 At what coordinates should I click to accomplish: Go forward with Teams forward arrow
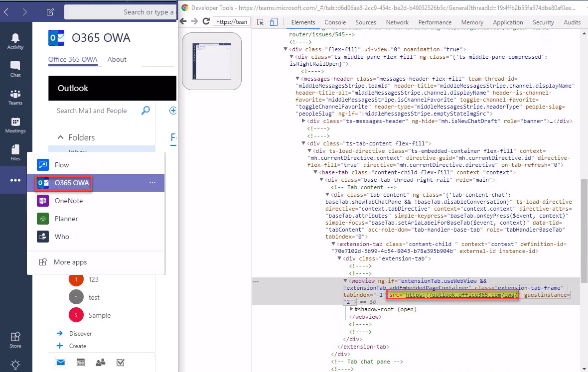[x=25, y=12]
